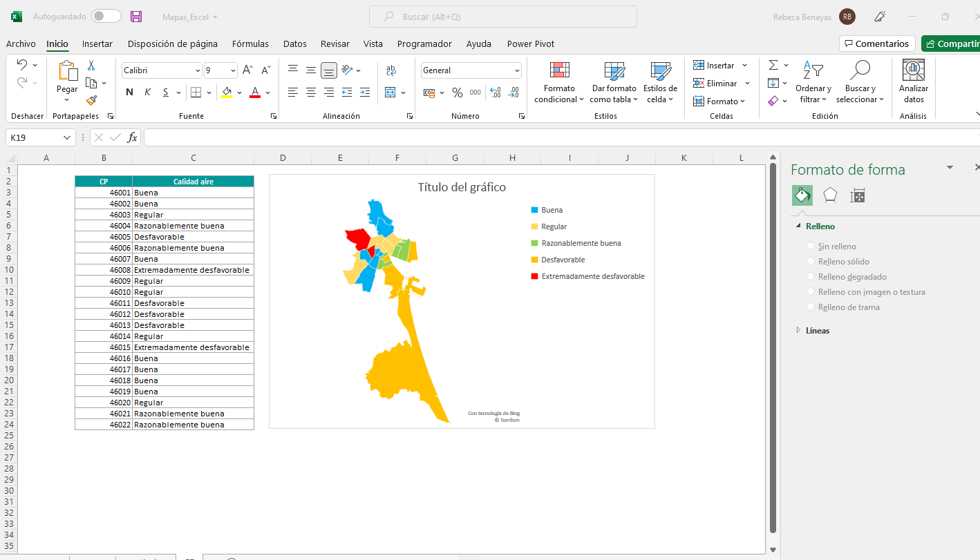The height and width of the screenshot is (560, 980).
Task: Open the Power Pivot tab
Action: coord(531,44)
